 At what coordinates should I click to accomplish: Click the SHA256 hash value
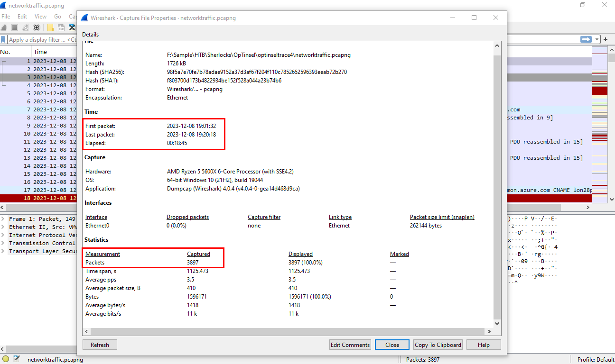(257, 72)
